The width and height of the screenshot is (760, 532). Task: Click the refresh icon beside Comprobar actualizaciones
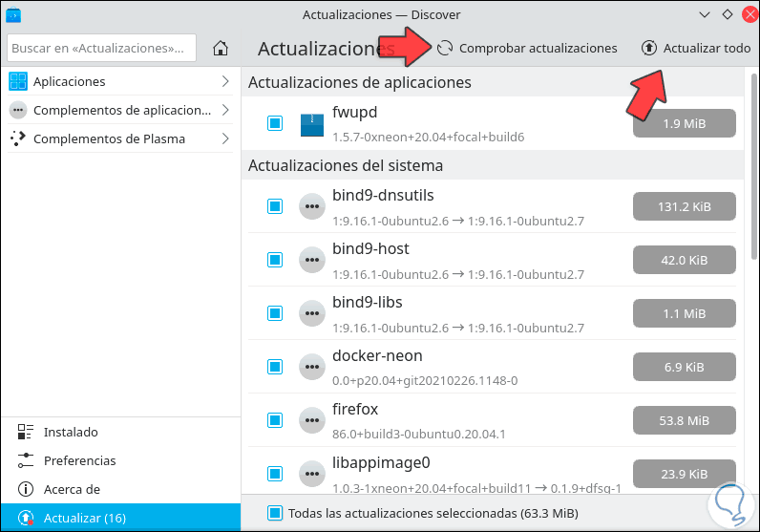tap(445, 48)
